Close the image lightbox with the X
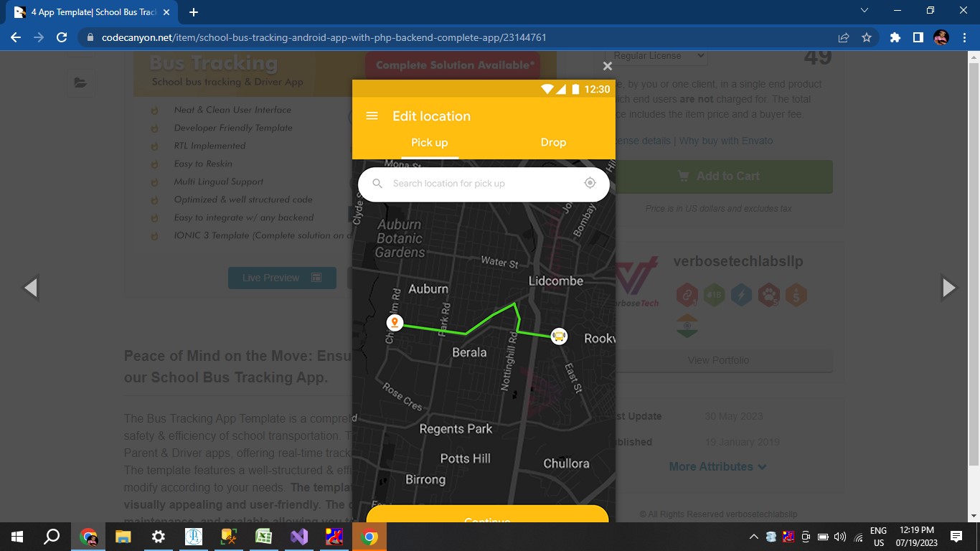Screen dimensions: 980x551 607,66
